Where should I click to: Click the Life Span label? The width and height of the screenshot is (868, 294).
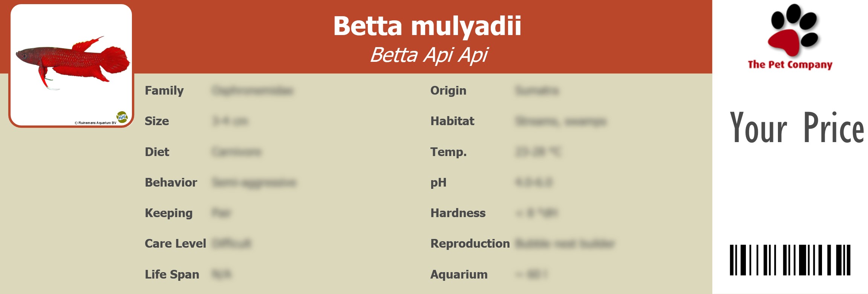[172, 274]
